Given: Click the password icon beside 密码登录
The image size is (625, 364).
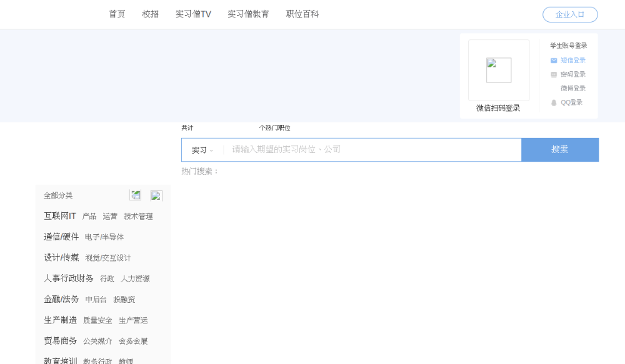Looking at the screenshot, I should click(x=554, y=74).
